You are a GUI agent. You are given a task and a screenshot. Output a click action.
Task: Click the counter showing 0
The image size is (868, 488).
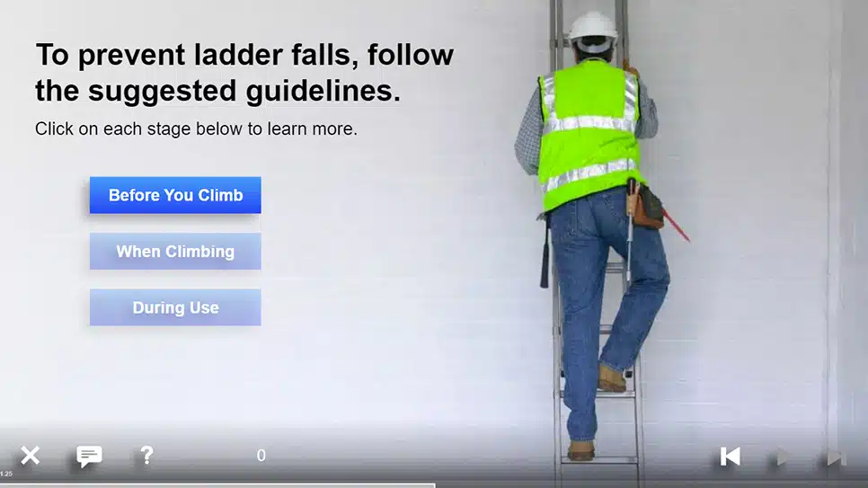pyautogui.click(x=261, y=456)
